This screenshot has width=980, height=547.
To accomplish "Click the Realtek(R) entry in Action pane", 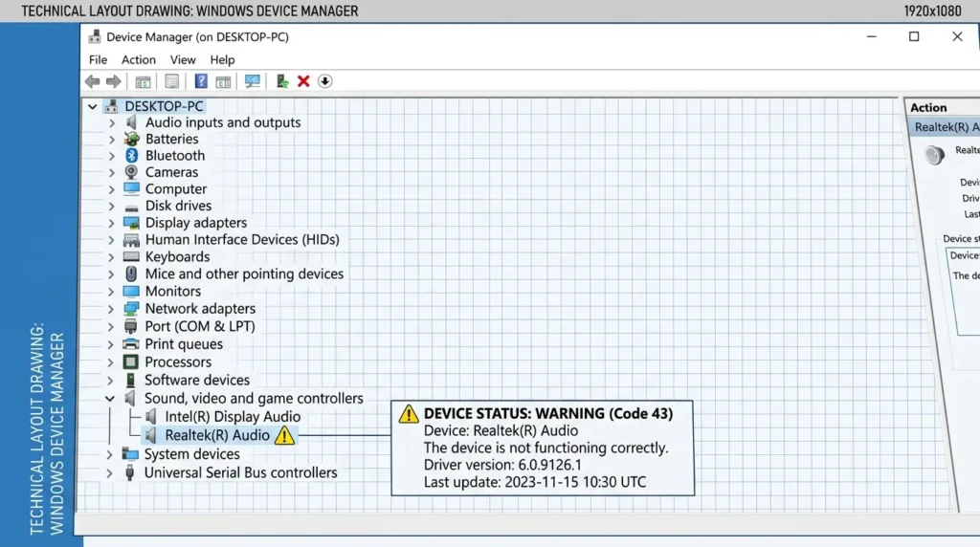I will [x=944, y=127].
